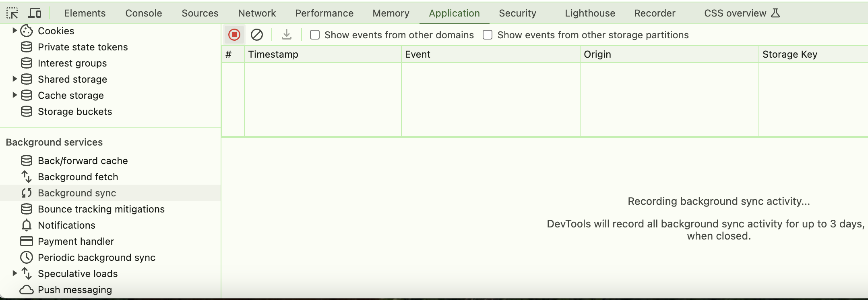868x300 pixels.
Task: Switch to the Console tab
Action: coord(144,13)
